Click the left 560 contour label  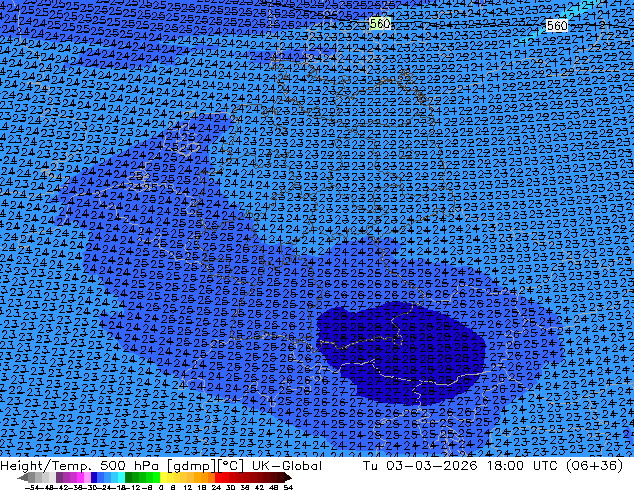tap(380, 24)
